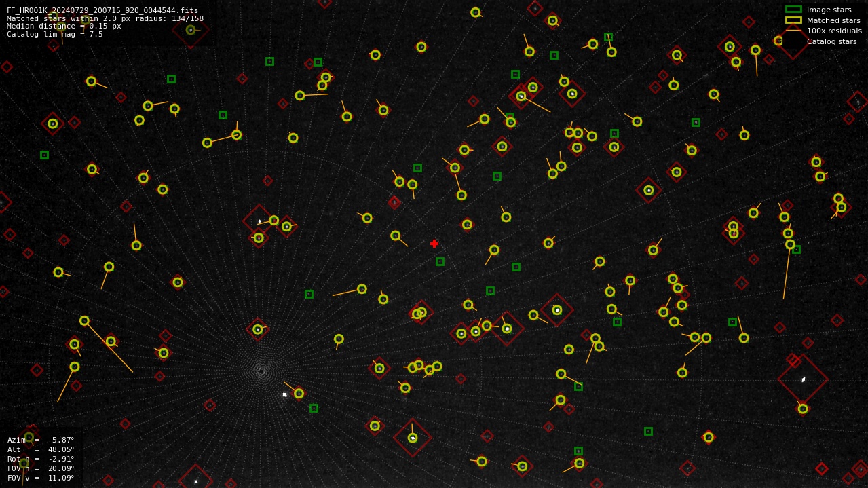The width and height of the screenshot is (868, 488).
Task: Click the Alt = 48.05° readout
Action: pos(41,449)
